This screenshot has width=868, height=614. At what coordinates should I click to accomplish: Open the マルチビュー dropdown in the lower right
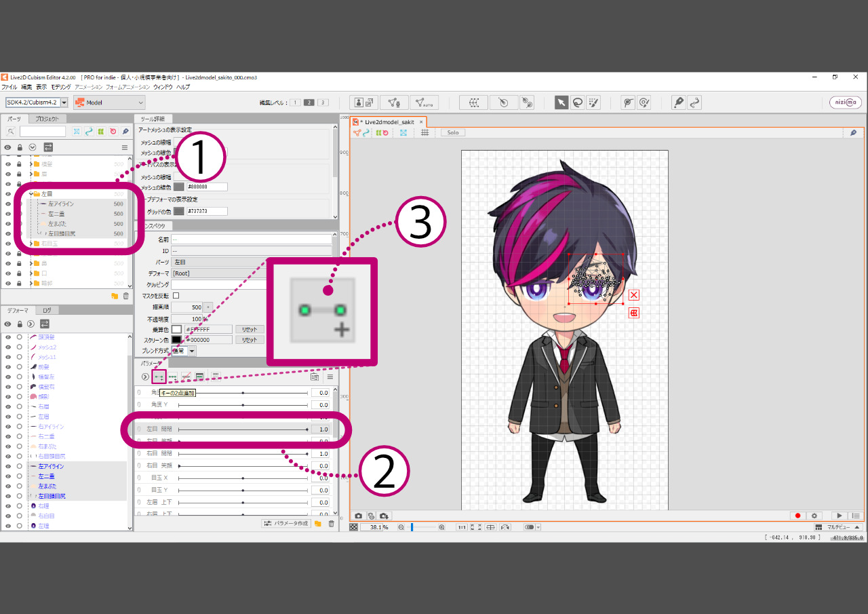(839, 527)
